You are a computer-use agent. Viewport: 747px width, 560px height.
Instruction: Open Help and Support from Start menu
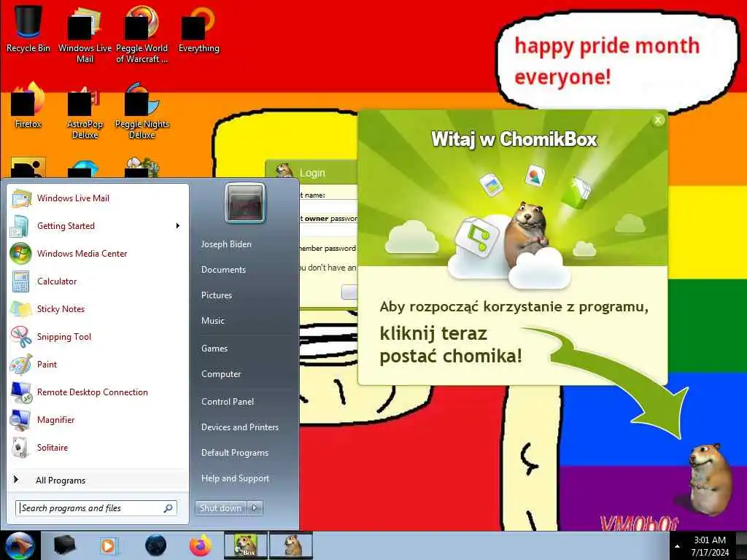pos(235,478)
